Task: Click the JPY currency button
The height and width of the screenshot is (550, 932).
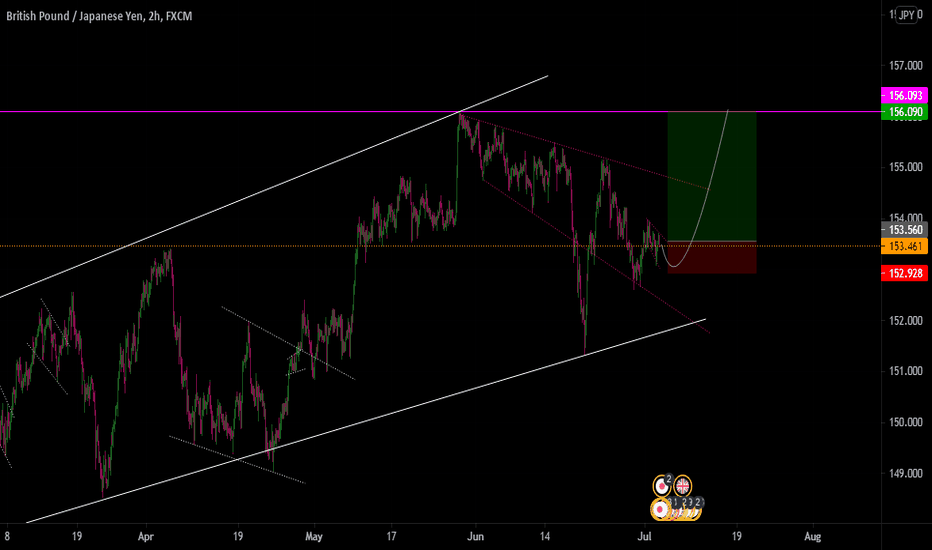Action: 906,15
